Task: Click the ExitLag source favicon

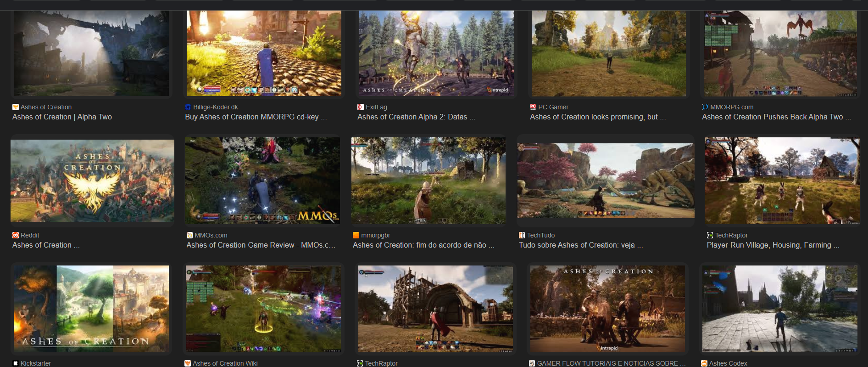Action: tap(361, 107)
